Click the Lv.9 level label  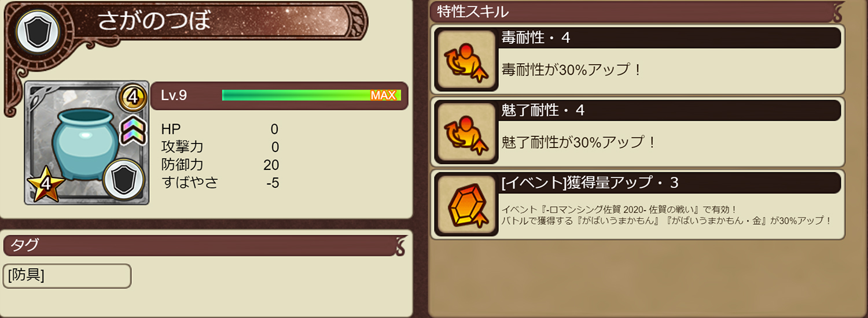tap(174, 95)
